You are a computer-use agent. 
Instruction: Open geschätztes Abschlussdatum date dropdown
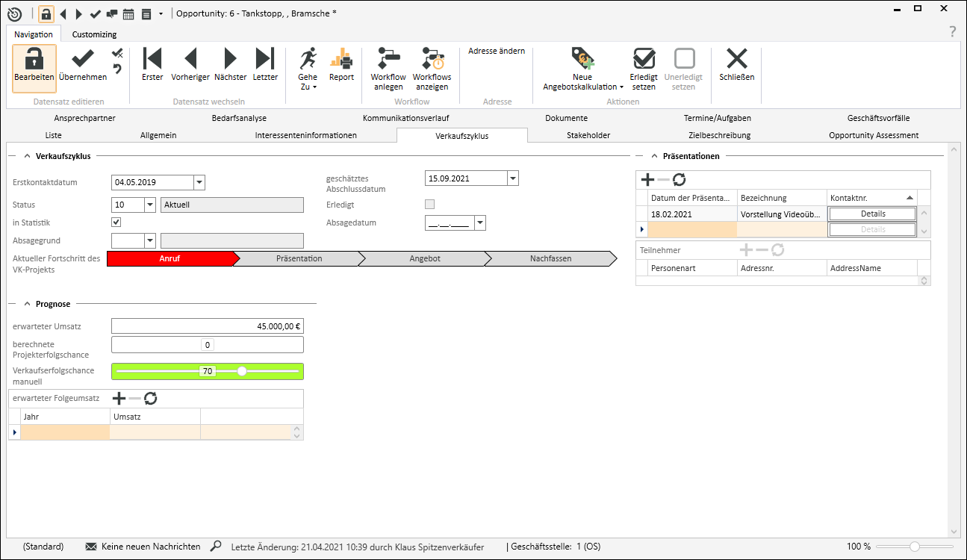click(x=512, y=178)
